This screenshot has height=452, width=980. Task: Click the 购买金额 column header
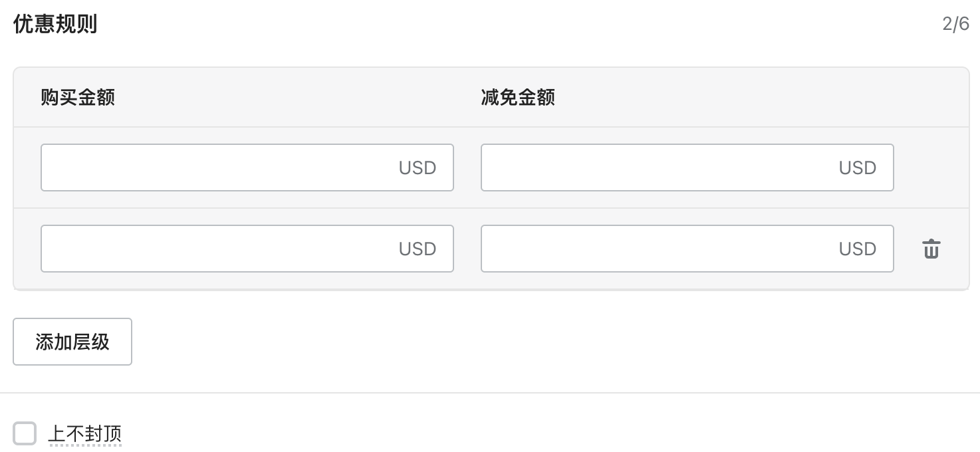pos(77,97)
